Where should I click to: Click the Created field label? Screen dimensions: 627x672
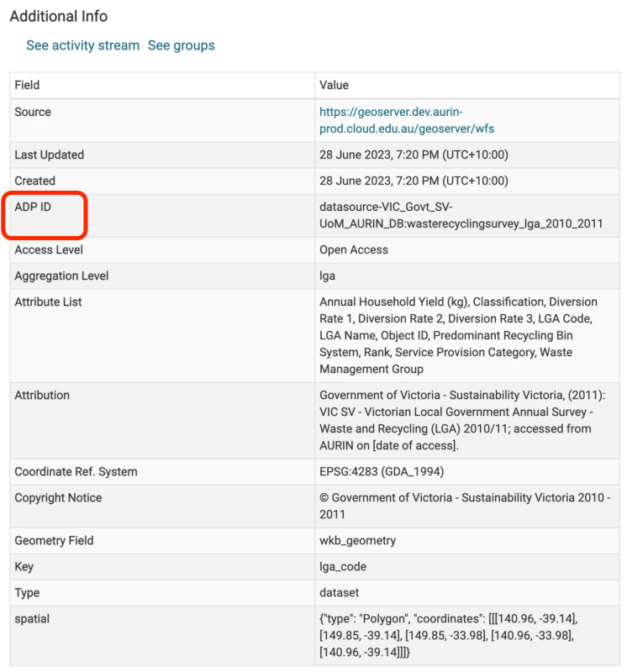point(34,181)
